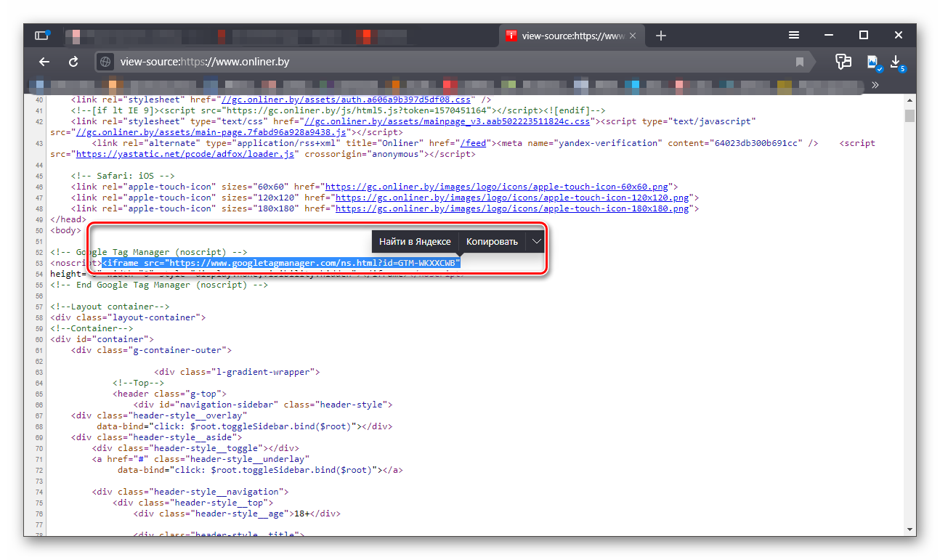Viewport: 940px width, 560px height.
Task: Click the globe site-info icon in address bar
Action: pos(106,62)
